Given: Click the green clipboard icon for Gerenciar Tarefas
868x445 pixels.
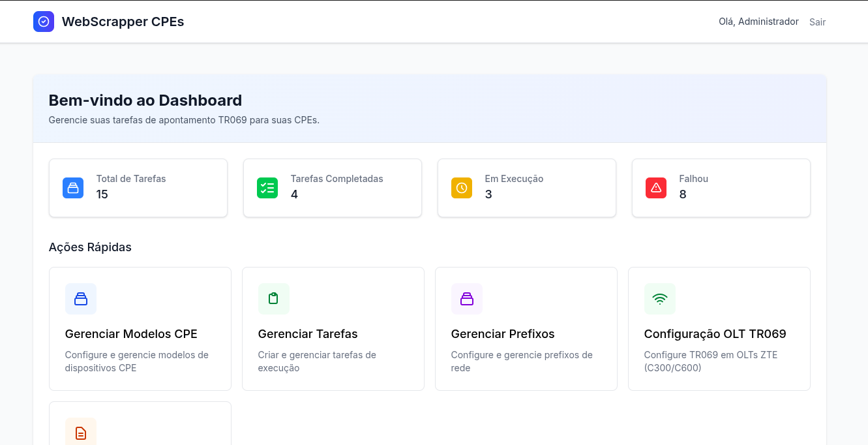Looking at the screenshot, I should point(273,298).
